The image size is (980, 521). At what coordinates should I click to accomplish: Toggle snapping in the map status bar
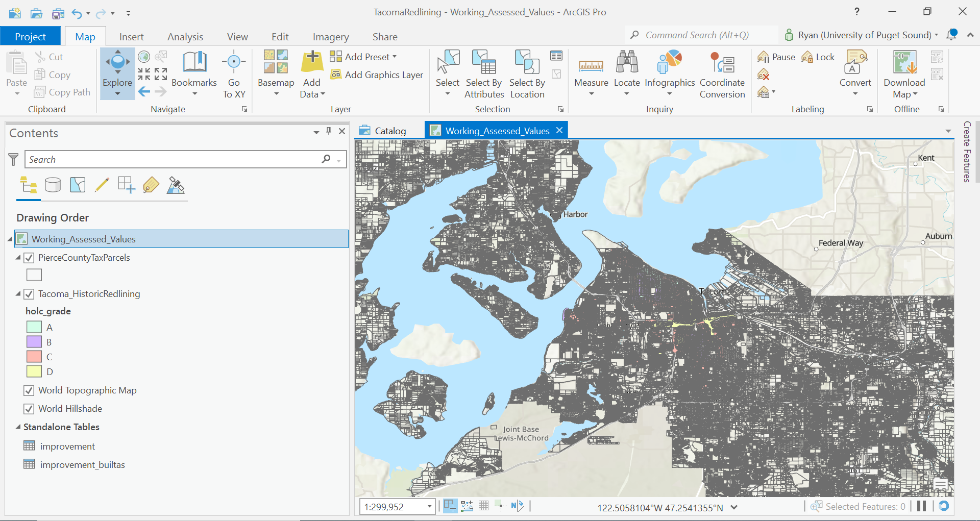[x=450, y=506]
